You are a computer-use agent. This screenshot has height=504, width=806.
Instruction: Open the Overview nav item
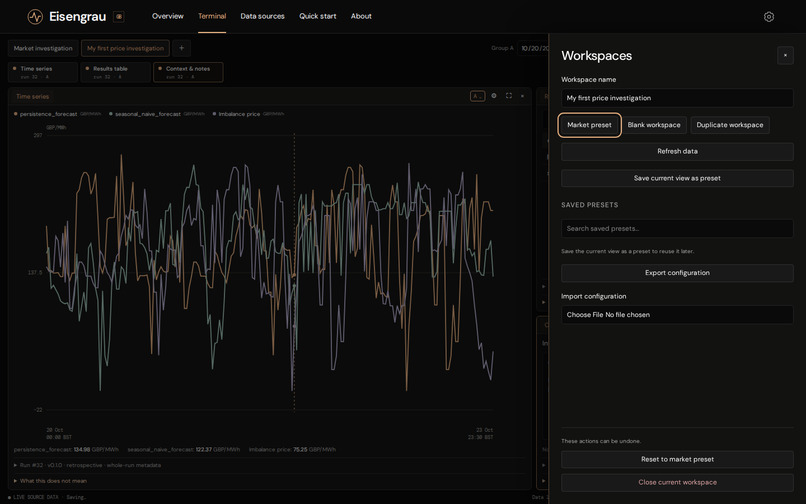click(x=168, y=16)
